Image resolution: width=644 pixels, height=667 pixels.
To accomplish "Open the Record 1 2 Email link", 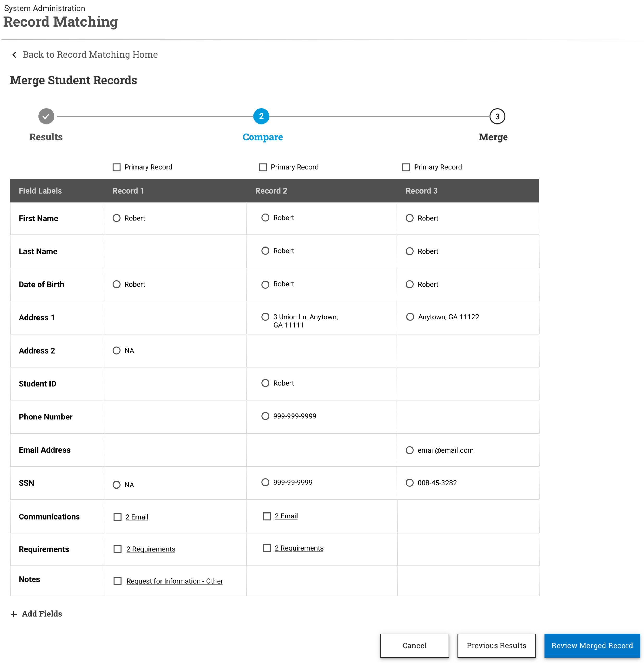I will pos(137,517).
